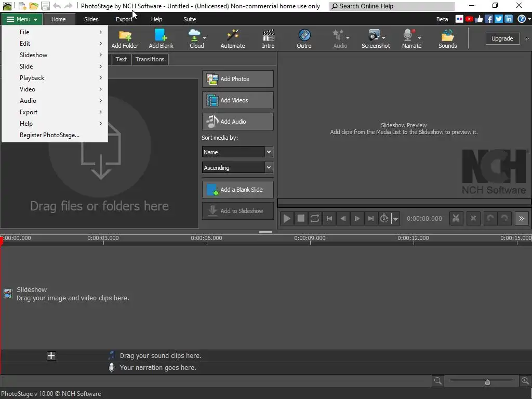Viewport: 532px width, 399px height.
Task: Click the New project icon in title bar
Action: 22,6
